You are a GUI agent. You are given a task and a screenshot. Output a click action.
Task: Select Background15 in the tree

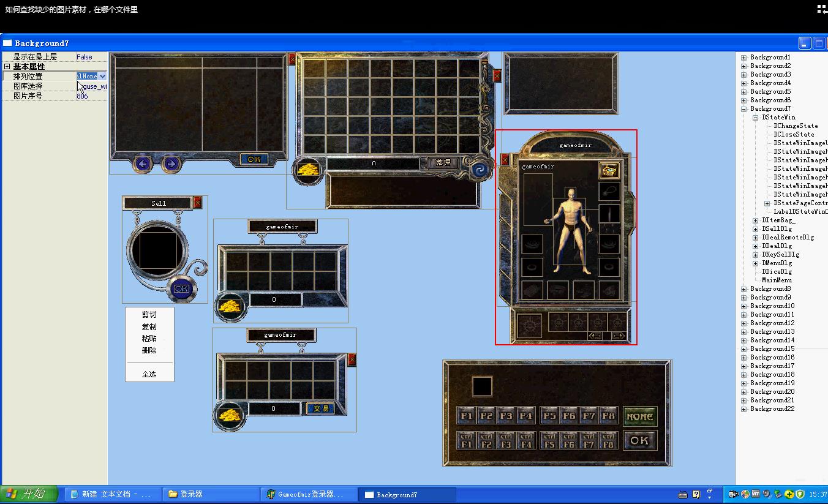tap(772, 348)
